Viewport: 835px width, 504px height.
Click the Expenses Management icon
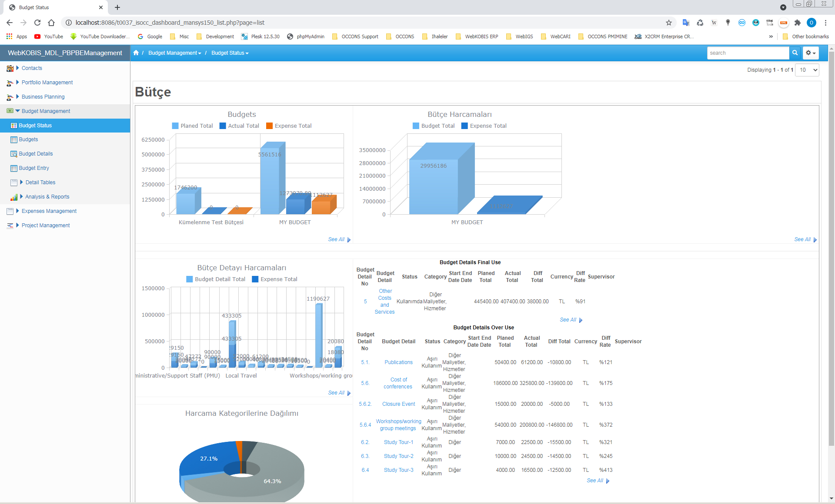pos(10,211)
